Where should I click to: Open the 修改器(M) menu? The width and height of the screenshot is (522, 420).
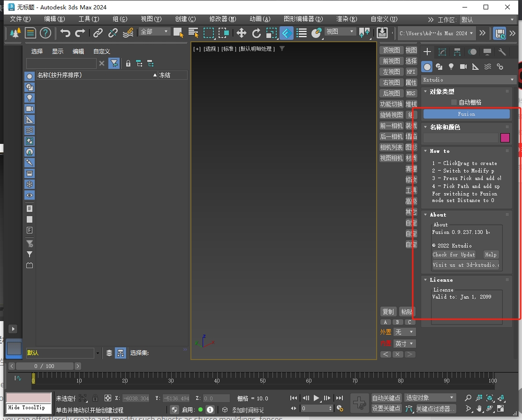(223, 19)
